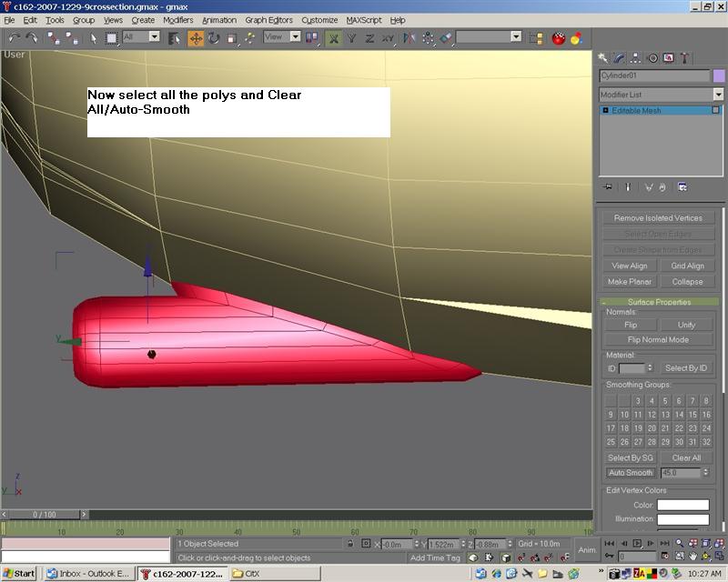Click the vertex Color white swatch
Screen dimensions: 728x582
[683, 505]
